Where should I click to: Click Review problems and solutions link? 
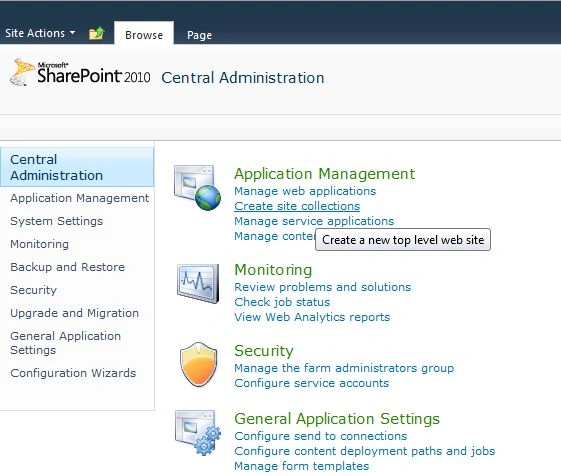pyautogui.click(x=323, y=287)
